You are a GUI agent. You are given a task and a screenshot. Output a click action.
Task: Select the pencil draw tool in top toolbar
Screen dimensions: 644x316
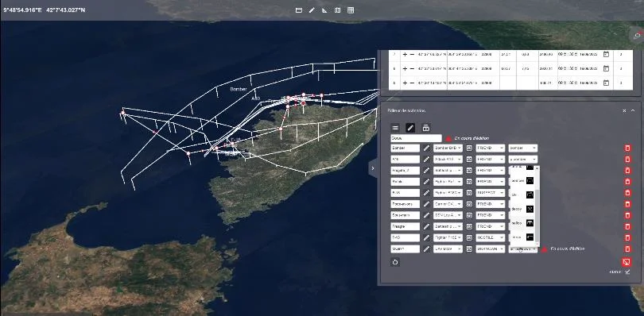312,10
